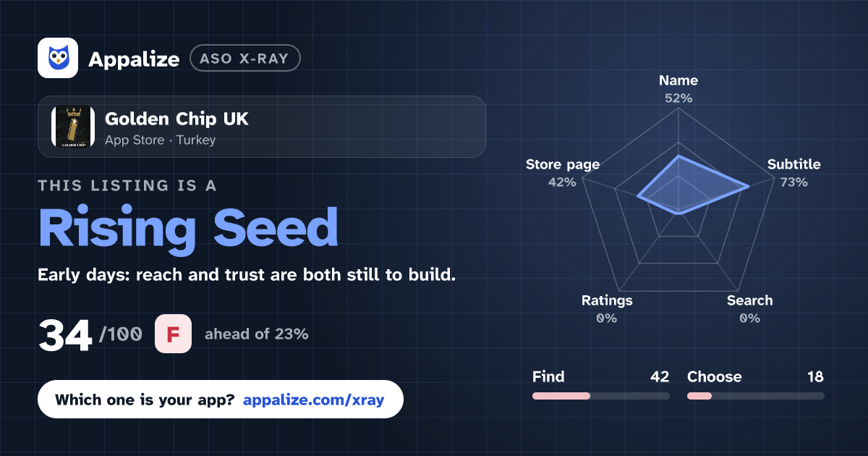Click the ASO X-RAY badge
Image resolution: width=868 pixels, height=456 pixels.
[244, 59]
